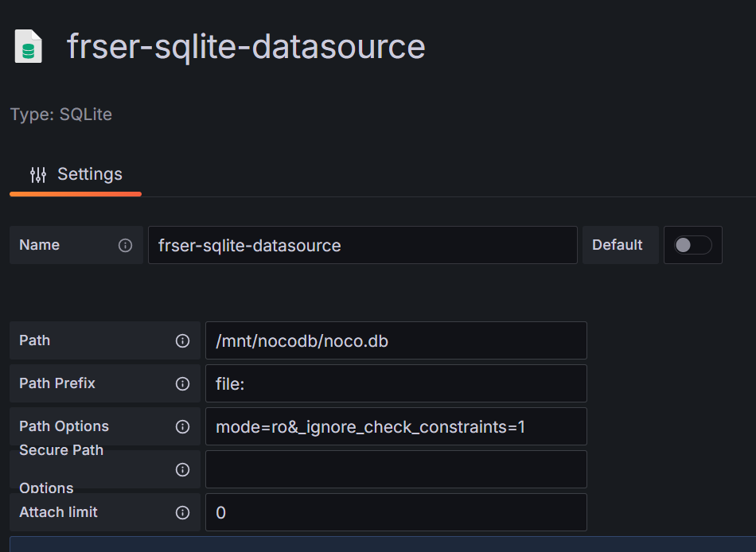
Task: Click the frser-sqlite-datasource page title
Action: coord(246,47)
